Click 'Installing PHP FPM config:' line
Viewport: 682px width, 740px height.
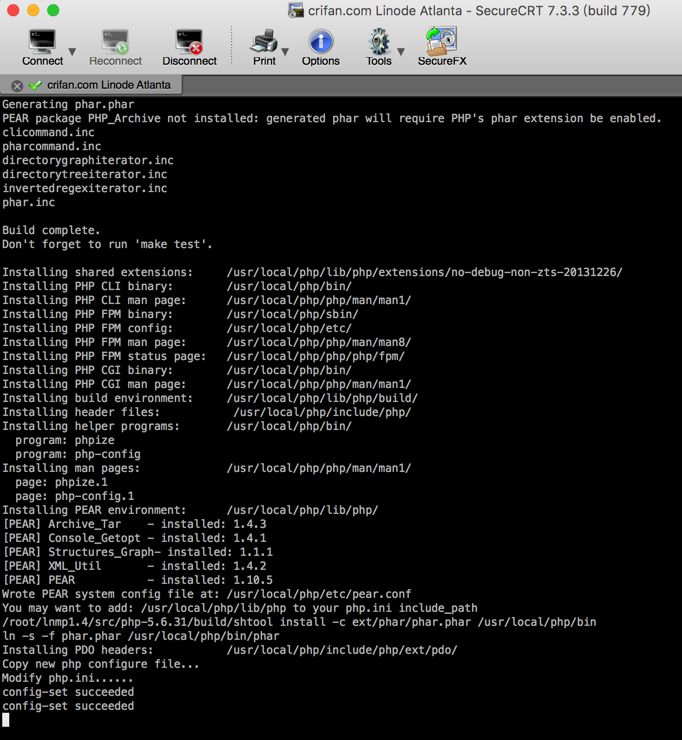pyautogui.click(x=177, y=328)
